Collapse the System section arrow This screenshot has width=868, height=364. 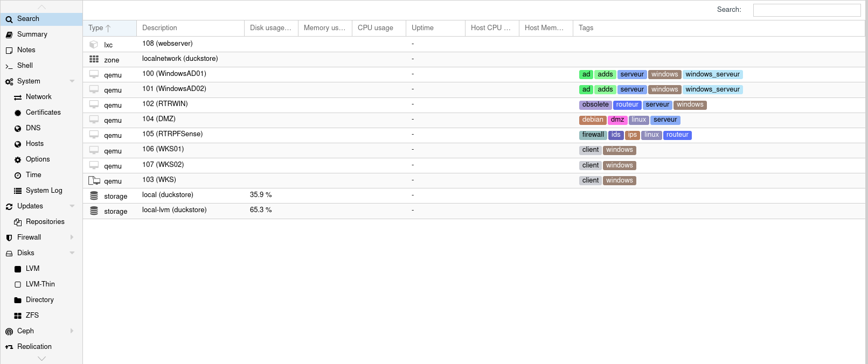point(72,81)
